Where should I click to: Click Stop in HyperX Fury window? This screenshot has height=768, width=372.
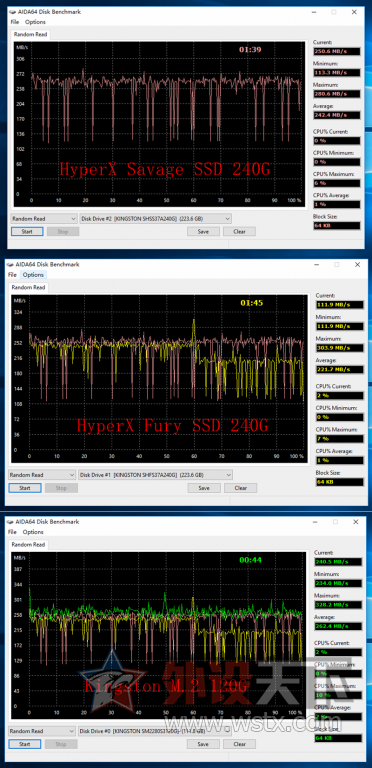click(61, 488)
